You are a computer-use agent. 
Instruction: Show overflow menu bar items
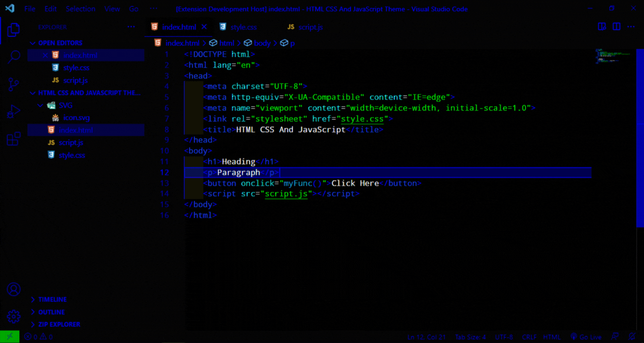click(154, 9)
